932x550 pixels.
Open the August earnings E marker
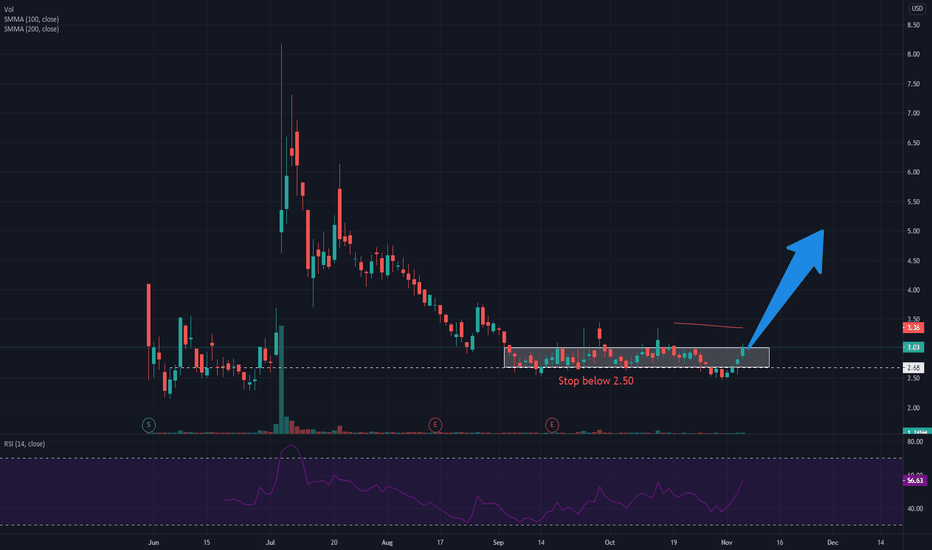point(435,425)
